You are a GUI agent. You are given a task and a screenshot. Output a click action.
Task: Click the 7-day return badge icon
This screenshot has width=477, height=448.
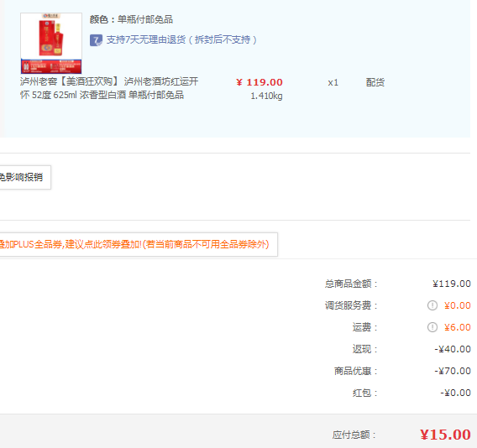pyautogui.click(x=96, y=40)
